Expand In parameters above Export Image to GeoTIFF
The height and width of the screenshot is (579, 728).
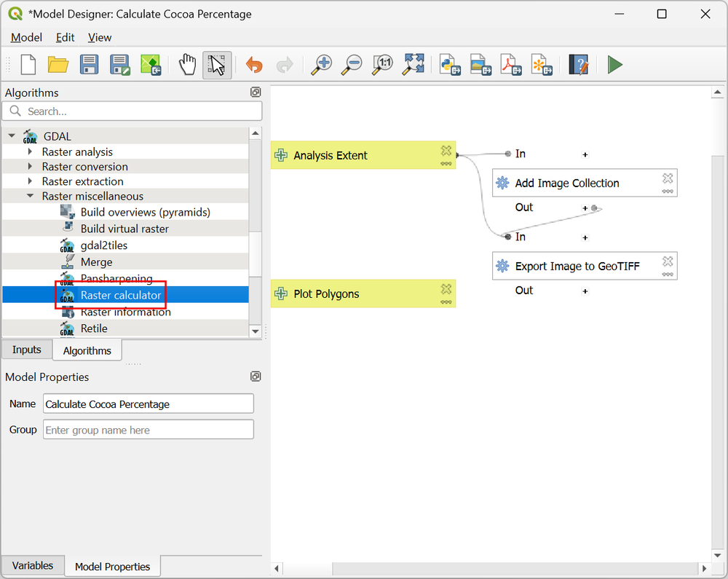click(x=585, y=237)
